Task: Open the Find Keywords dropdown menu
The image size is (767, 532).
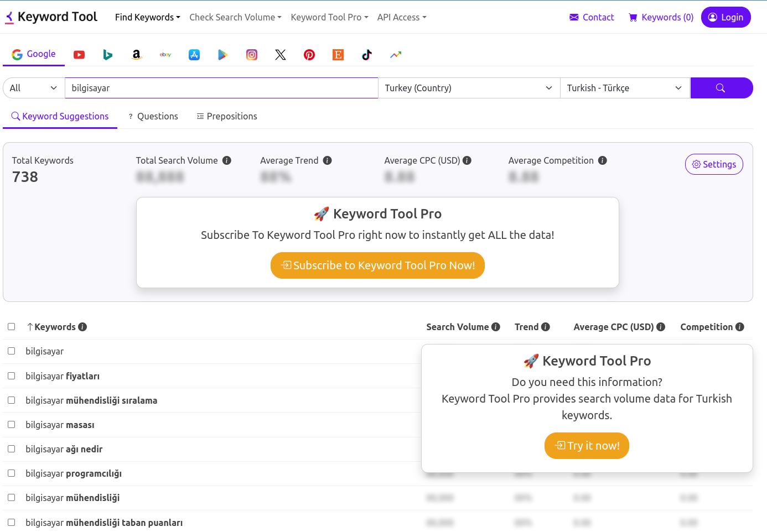Action: click(148, 17)
